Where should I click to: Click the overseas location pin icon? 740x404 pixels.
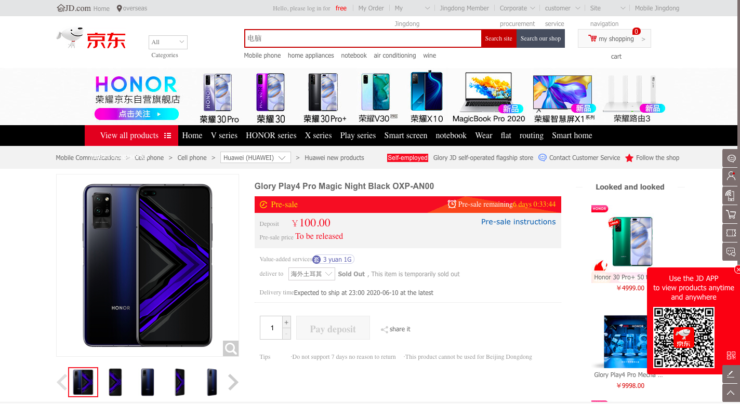click(x=119, y=8)
